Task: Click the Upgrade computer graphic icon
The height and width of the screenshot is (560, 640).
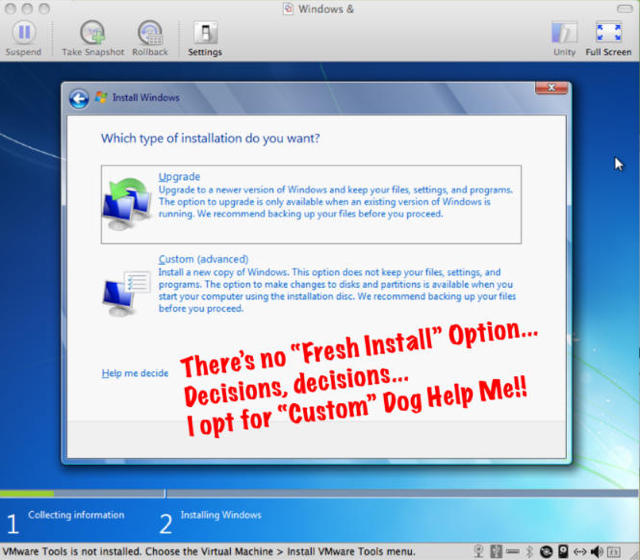Action: tap(128, 203)
